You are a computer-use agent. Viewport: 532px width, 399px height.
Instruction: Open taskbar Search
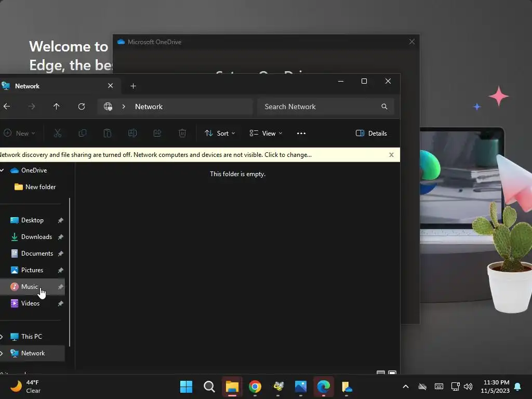(x=209, y=387)
